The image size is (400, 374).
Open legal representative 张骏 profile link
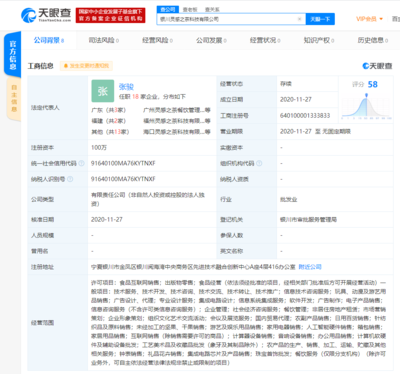[x=126, y=87]
